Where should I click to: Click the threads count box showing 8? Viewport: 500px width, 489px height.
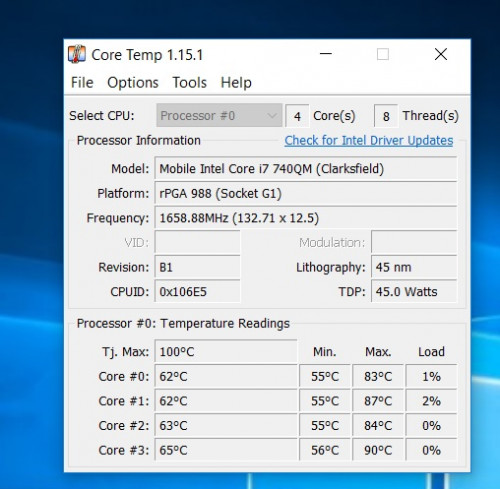[386, 116]
